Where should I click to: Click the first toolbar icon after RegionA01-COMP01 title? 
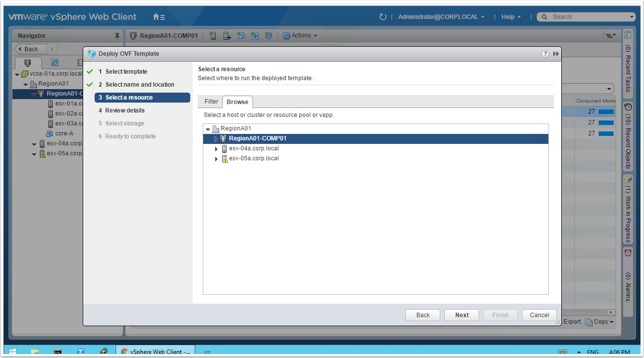click(213, 36)
